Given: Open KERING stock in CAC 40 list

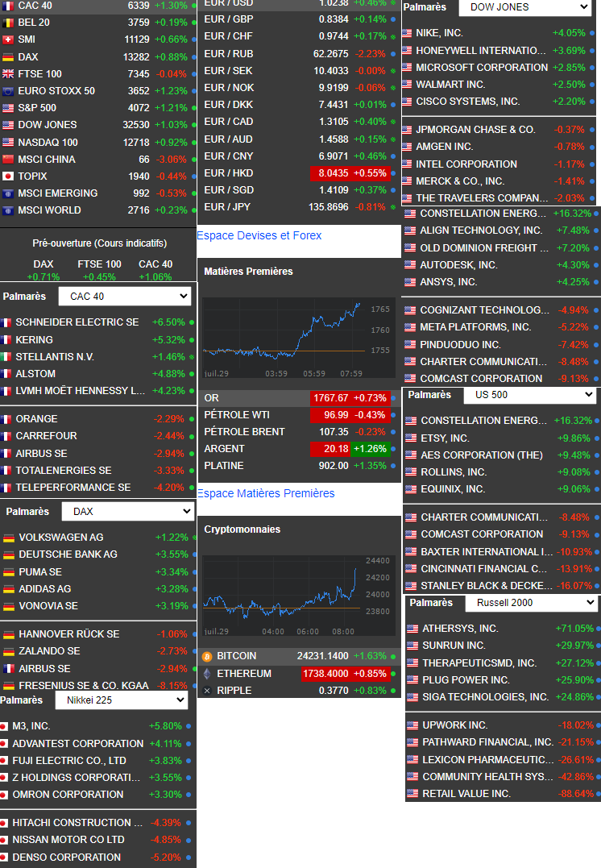Looking at the screenshot, I should 98,340.
